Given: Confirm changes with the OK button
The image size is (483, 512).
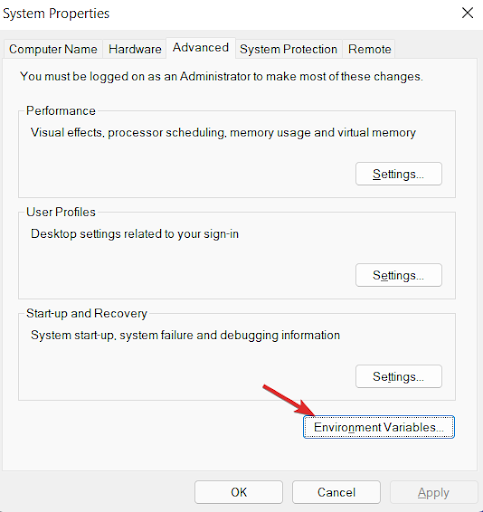Looking at the screenshot, I should tap(239, 492).
